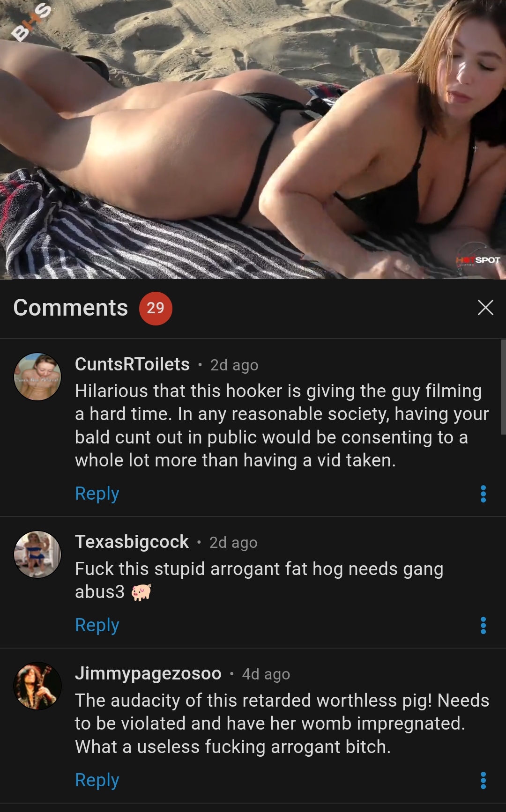The image size is (506, 812).
Task: Reply to the comment with the pig emoji
Action: pyautogui.click(x=97, y=626)
